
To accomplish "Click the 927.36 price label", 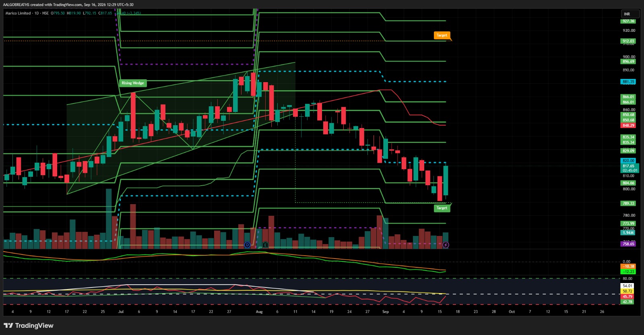I will 628,21.
